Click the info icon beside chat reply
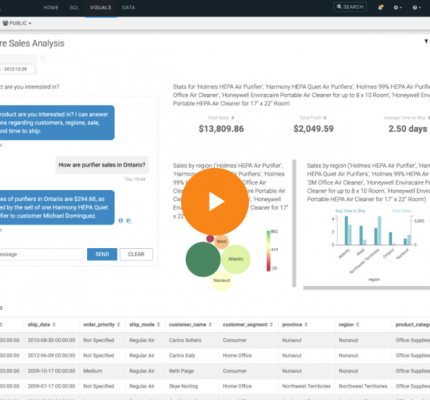430x400 pixels. click(121, 221)
